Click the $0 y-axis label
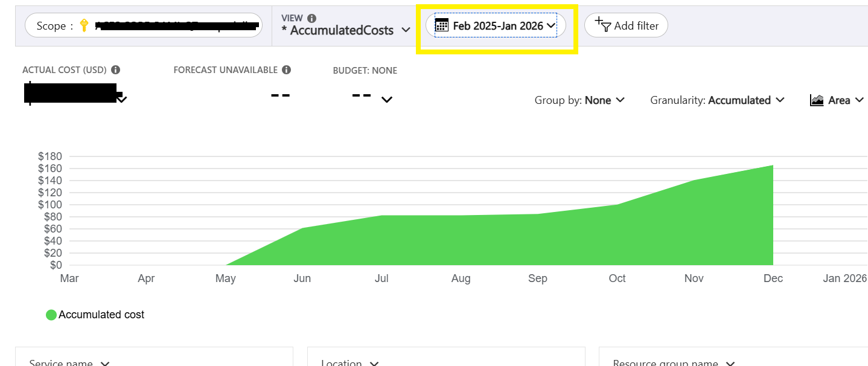868x366 pixels. click(x=56, y=265)
